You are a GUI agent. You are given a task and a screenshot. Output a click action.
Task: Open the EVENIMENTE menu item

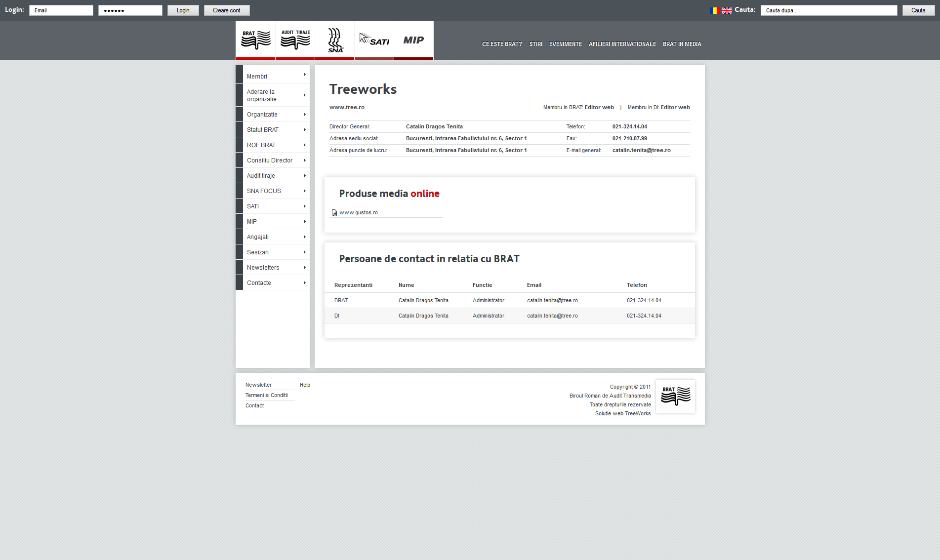[566, 44]
